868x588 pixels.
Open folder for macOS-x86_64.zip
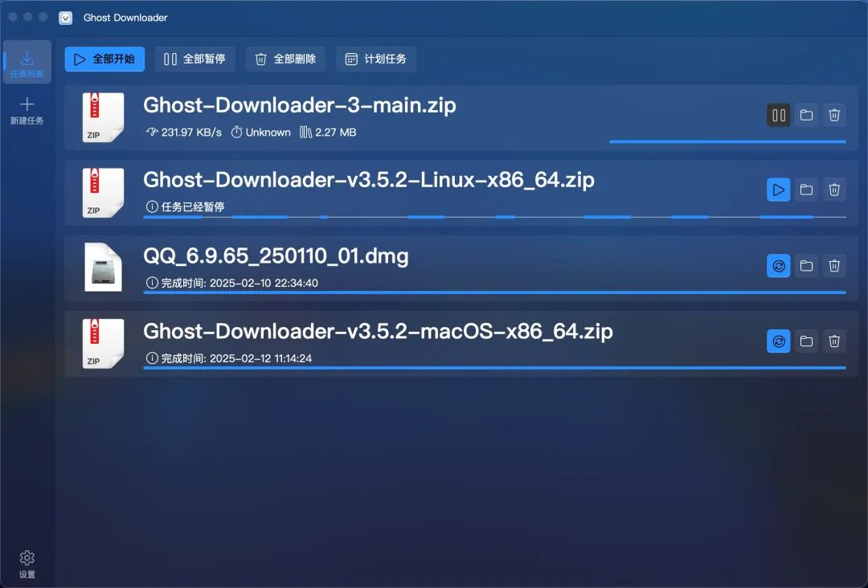pyautogui.click(x=807, y=341)
